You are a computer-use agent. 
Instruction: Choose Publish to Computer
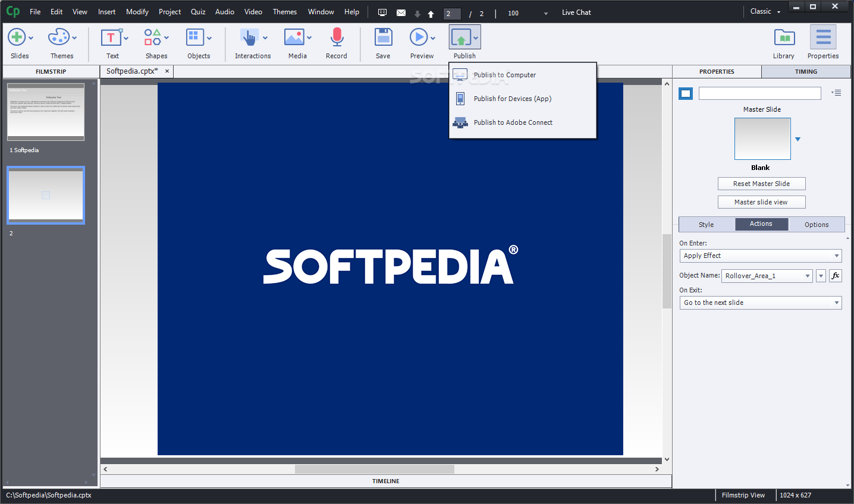(523, 75)
